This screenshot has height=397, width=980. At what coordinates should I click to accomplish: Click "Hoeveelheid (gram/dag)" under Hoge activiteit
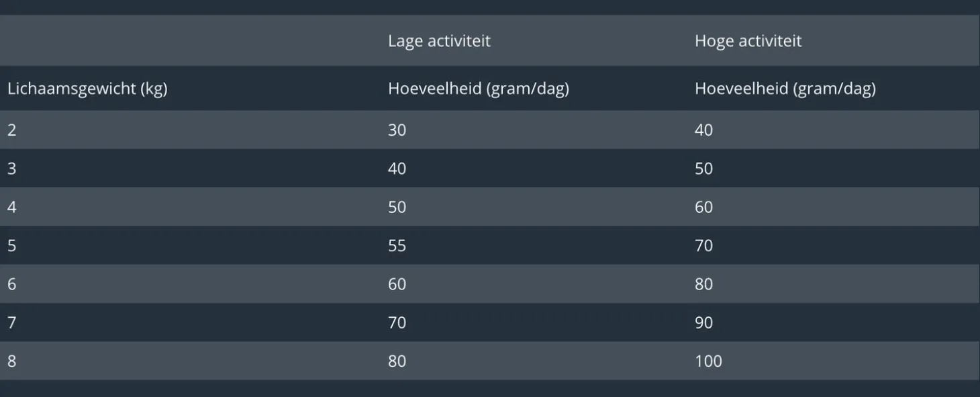tap(785, 89)
